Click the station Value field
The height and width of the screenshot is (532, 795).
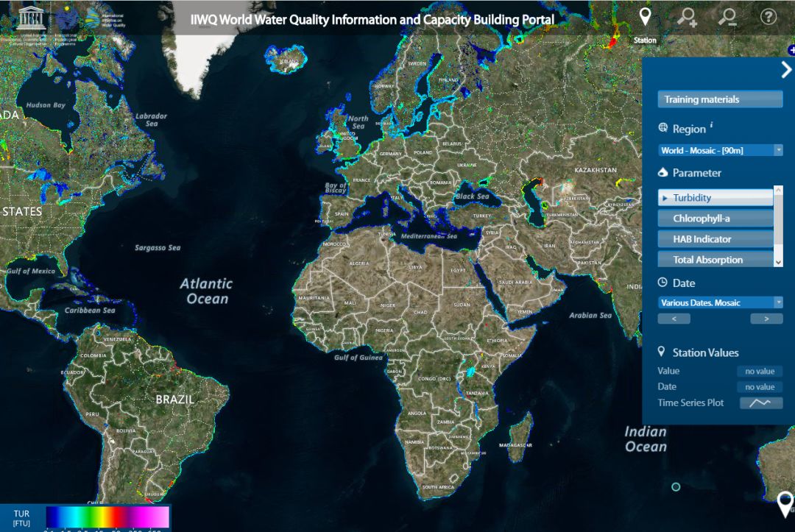point(760,372)
